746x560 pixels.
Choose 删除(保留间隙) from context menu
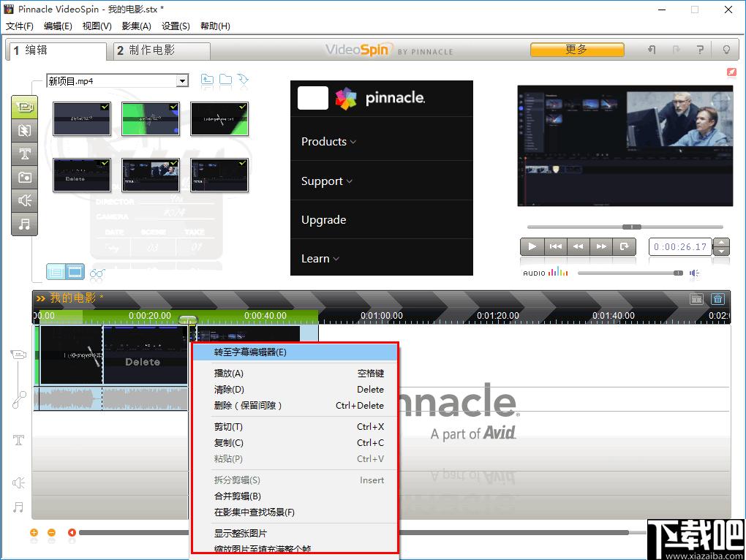click(x=295, y=406)
